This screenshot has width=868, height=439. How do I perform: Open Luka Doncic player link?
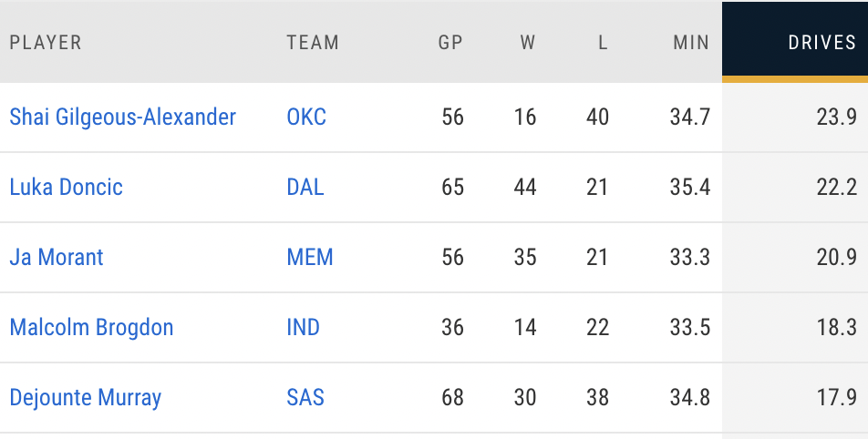66,188
